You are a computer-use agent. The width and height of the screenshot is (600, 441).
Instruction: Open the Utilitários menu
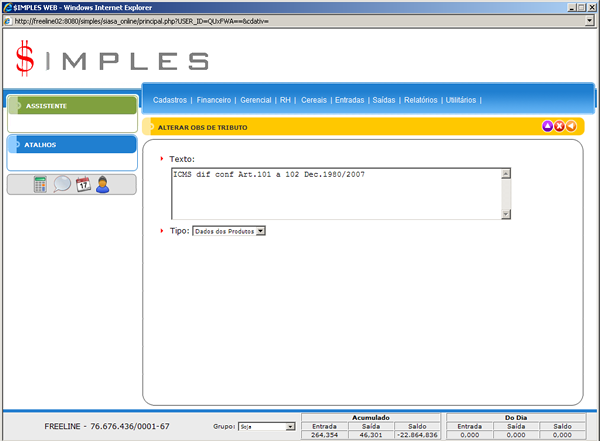461,100
